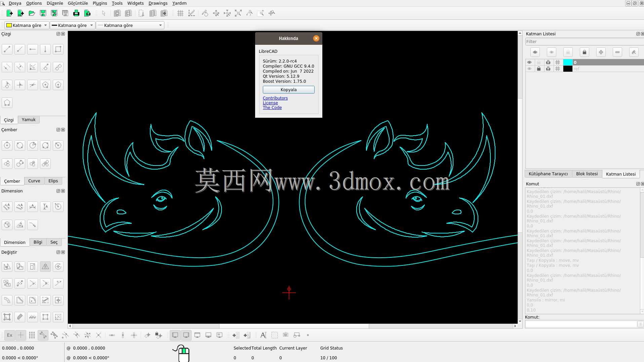Screen dimensions: 644x362
Task: Click the black color swatch of ref layer
Action: (568, 69)
